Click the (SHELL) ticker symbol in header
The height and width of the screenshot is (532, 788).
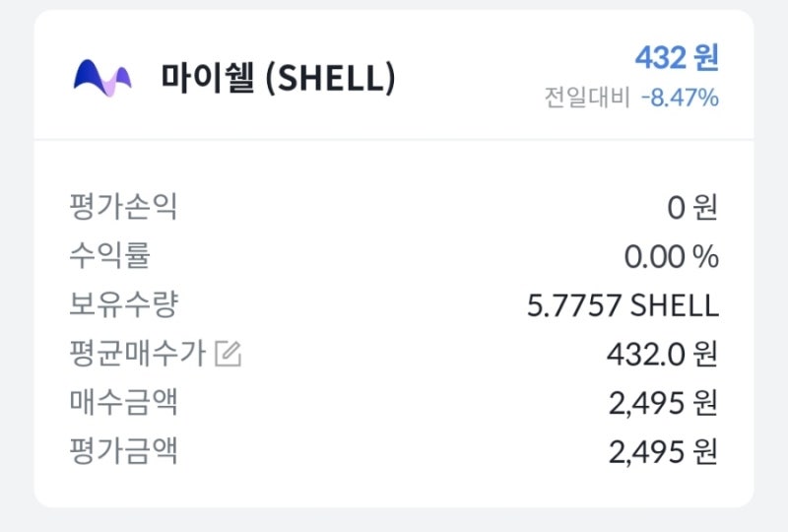[x=331, y=78]
